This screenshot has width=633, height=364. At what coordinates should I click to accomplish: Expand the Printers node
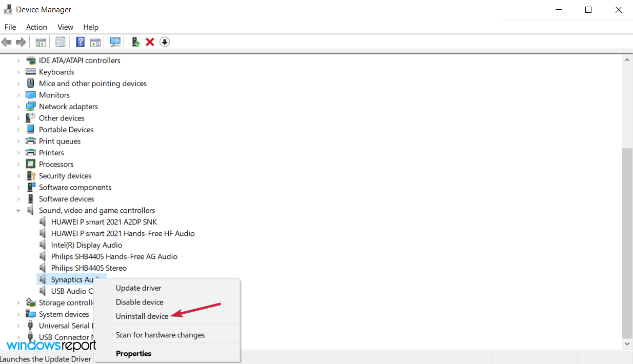[x=18, y=153]
